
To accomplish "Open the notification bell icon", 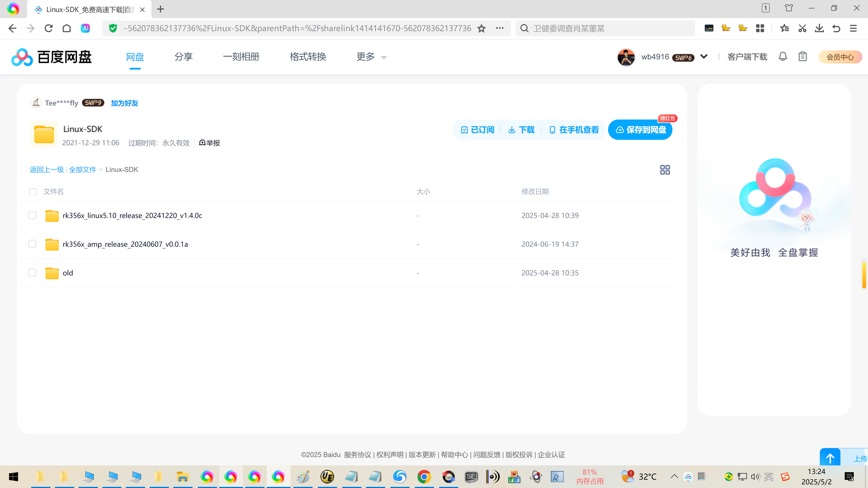I will coord(783,56).
